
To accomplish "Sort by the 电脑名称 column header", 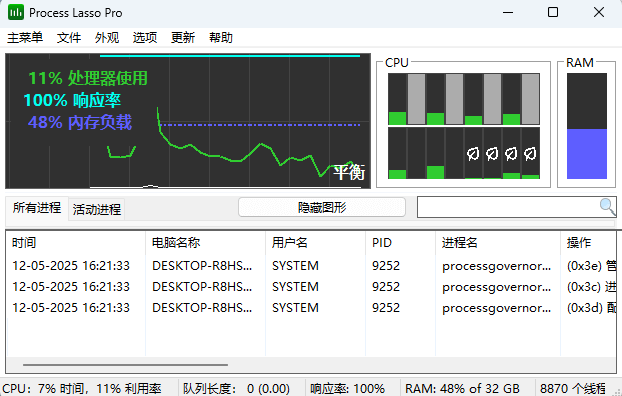I will coord(205,242).
